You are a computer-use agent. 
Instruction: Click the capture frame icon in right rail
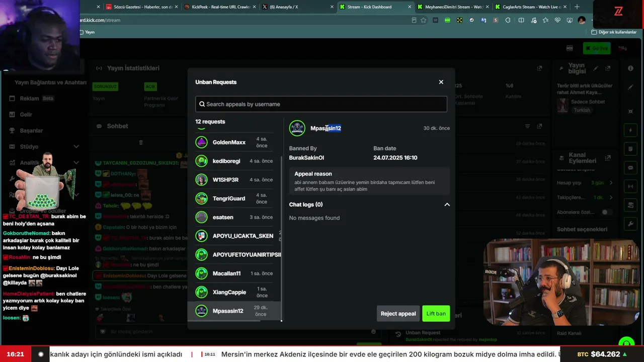click(630, 111)
